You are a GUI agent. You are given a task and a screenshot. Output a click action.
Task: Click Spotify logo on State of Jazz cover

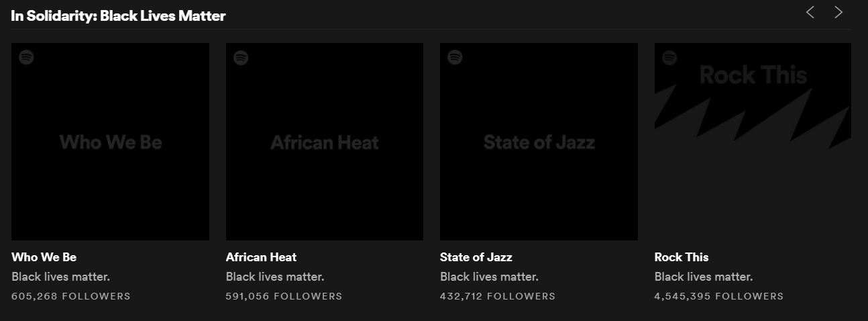point(455,58)
